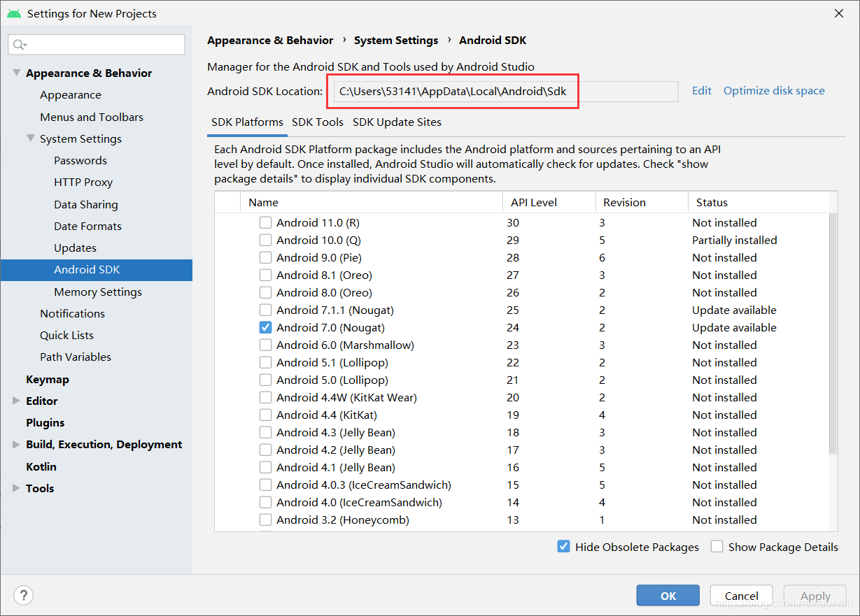Viewport: 860px width, 616px height.
Task: Select Android SDK in the settings tree
Action: click(97, 270)
